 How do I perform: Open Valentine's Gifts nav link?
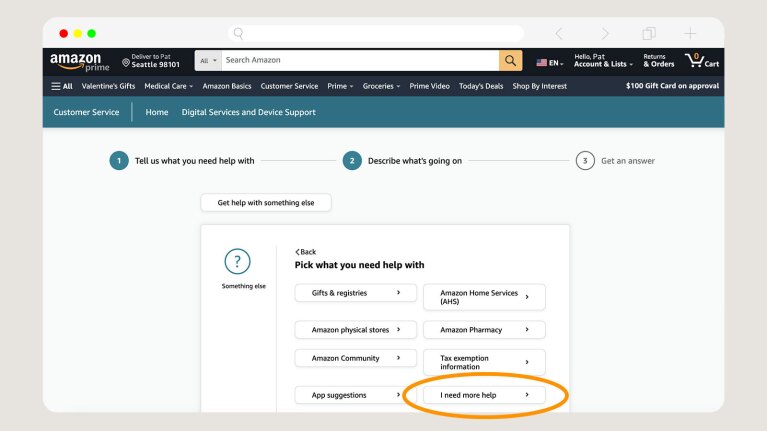tap(108, 86)
